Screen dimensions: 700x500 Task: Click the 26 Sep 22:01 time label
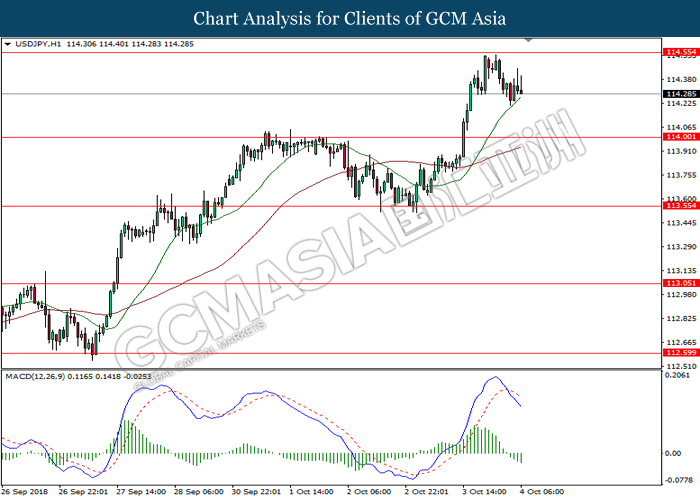point(83,492)
